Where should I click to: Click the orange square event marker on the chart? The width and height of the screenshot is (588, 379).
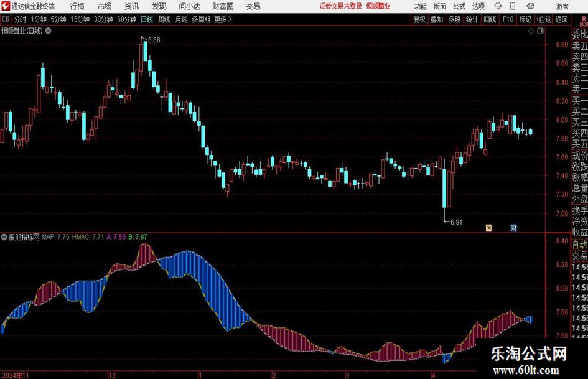click(488, 227)
